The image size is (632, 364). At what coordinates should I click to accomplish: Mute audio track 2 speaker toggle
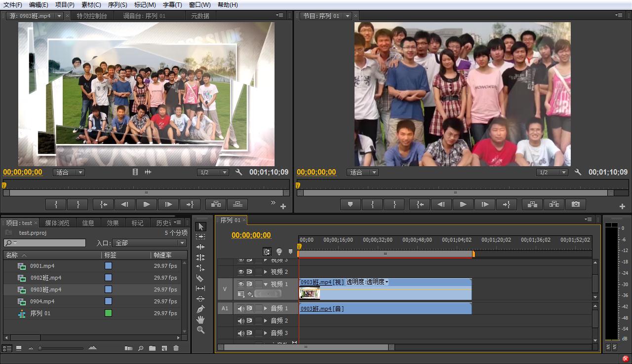[241, 321]
